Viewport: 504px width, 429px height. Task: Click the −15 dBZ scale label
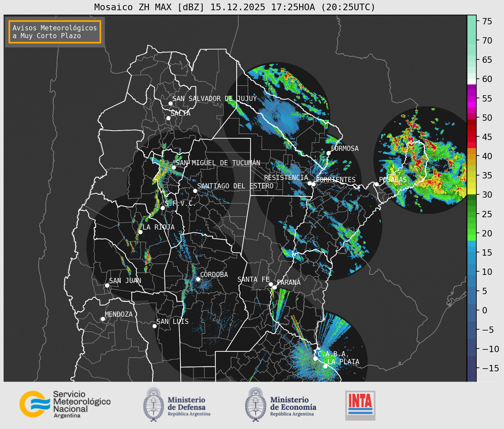[490, 368]
